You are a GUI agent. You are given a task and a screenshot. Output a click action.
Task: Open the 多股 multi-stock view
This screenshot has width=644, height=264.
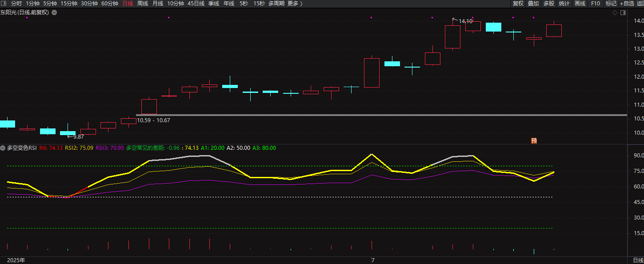(x=549, y=4)
